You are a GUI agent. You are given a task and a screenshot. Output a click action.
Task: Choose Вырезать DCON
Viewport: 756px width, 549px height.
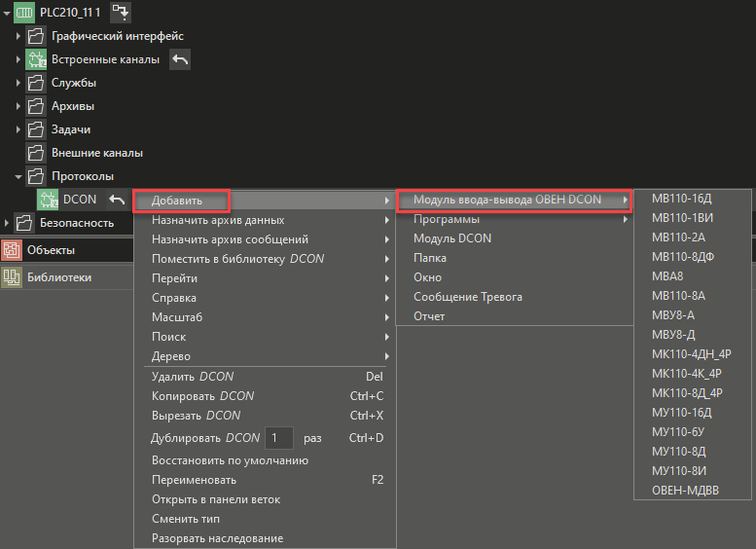(x=265, y=416)
